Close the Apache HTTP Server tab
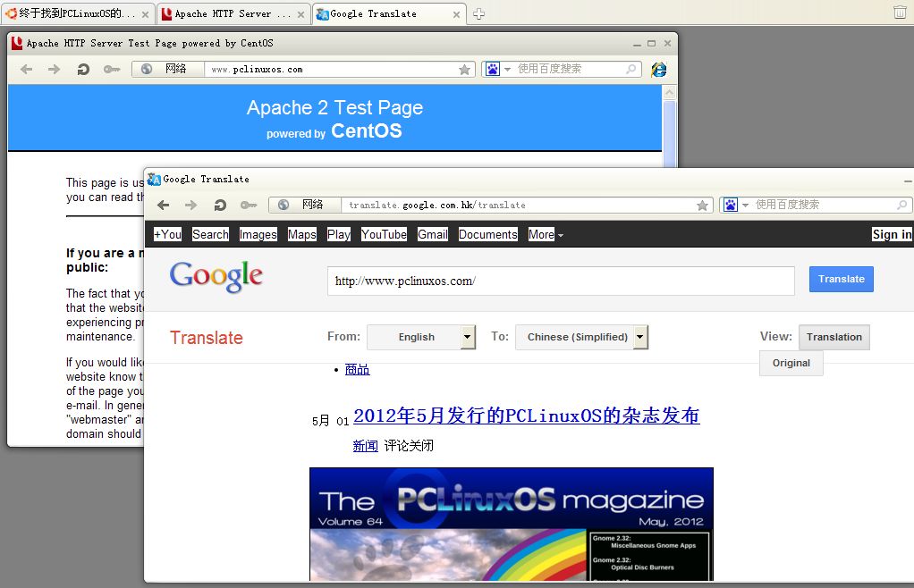Viewport: 914px width, 588px height. [300, 14]
